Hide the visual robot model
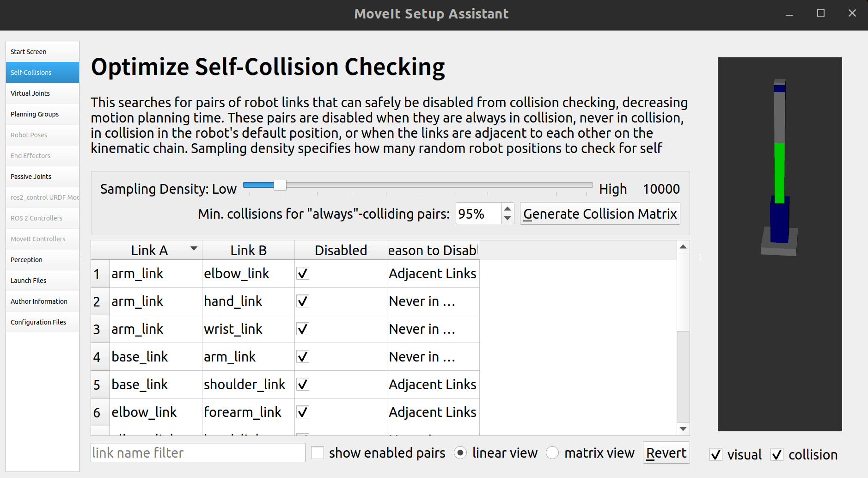 (716, 455)
